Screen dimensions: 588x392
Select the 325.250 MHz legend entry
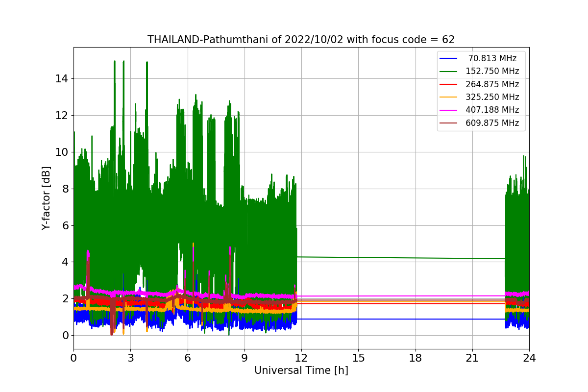[x=480, y=97]
